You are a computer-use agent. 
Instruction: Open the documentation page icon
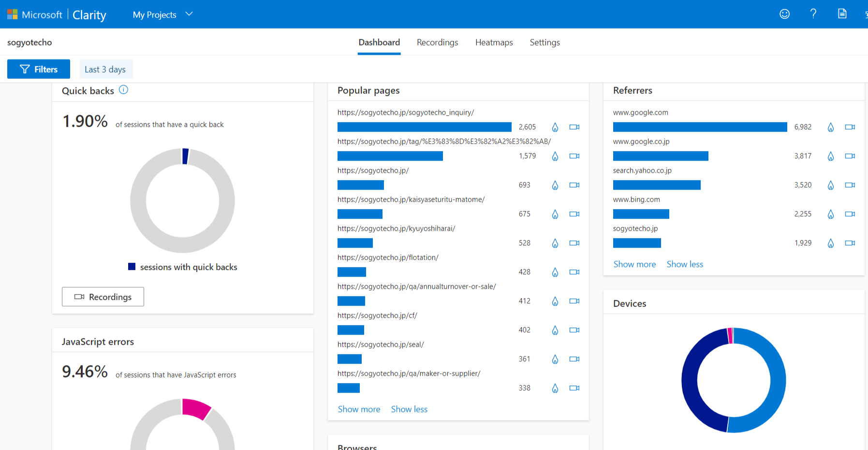842,14
